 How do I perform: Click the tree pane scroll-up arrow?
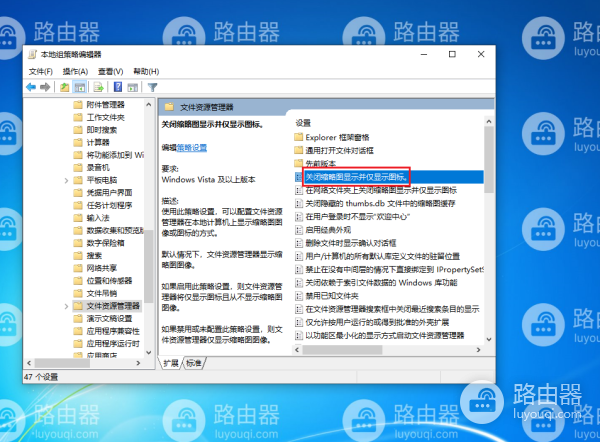click(x=149, y=104)
